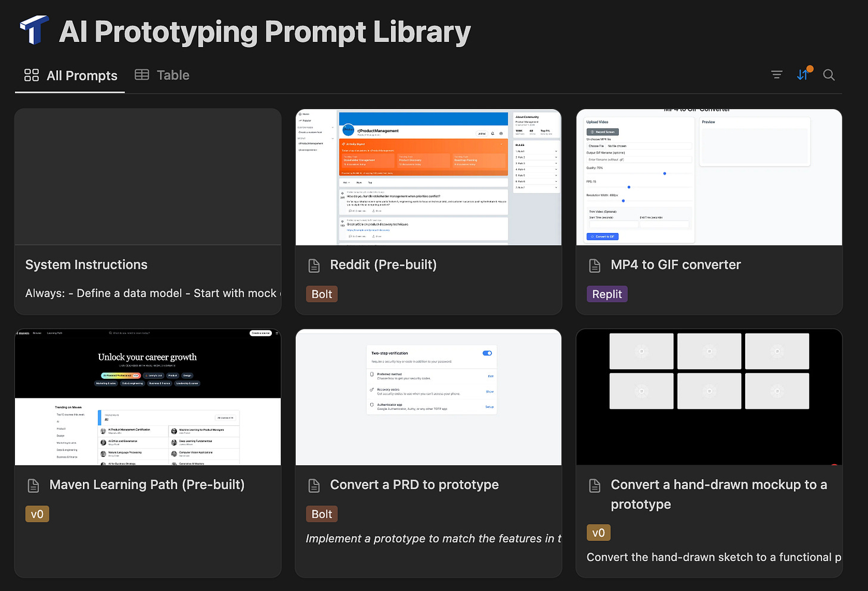Image resolution: width=868 pixels, height=591 pixels.
Task: Click the v0 tag on the Maven card
Action: (x=37, y=514)
